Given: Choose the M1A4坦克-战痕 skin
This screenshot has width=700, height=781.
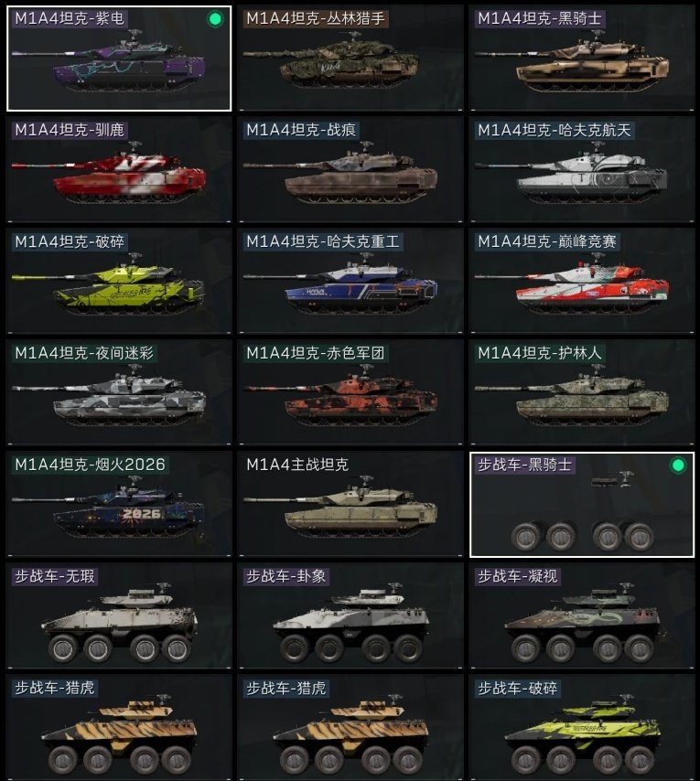Looking at the screenshot, I should [x=350, y=169].
